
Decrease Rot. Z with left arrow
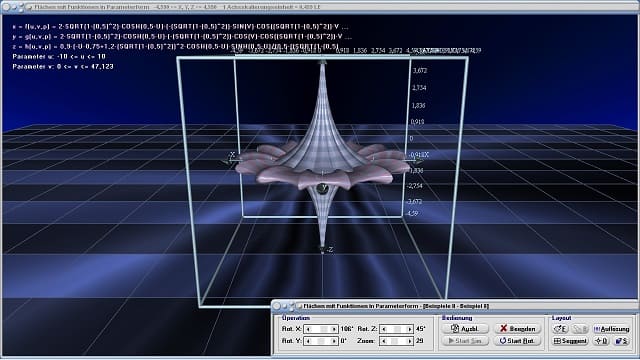(384, 329)
